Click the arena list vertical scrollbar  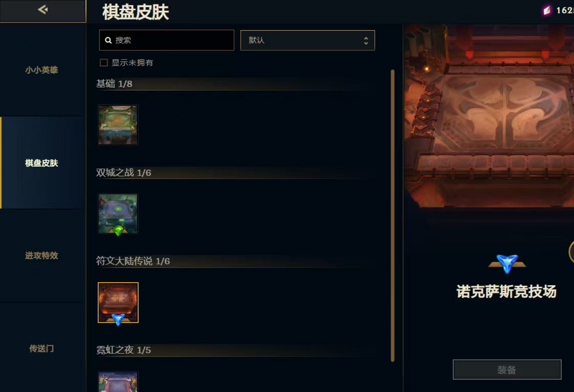tap(392, 215)
